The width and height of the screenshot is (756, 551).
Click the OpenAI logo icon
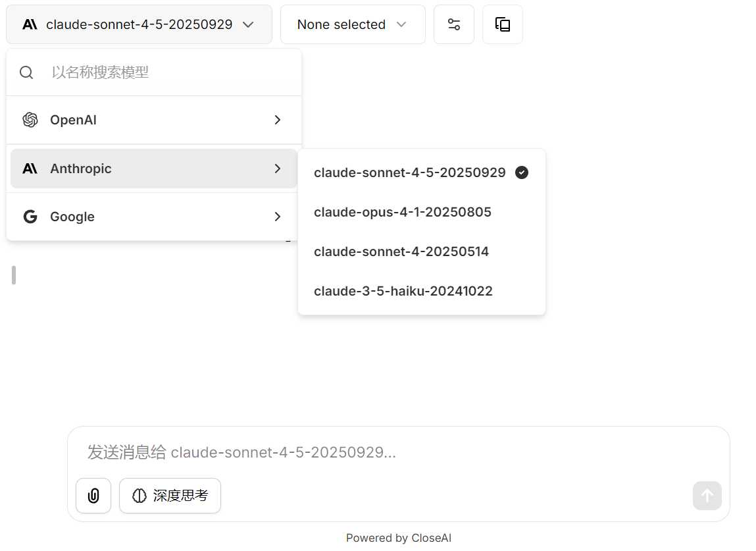pyautogui.click(x=30, y=120)
